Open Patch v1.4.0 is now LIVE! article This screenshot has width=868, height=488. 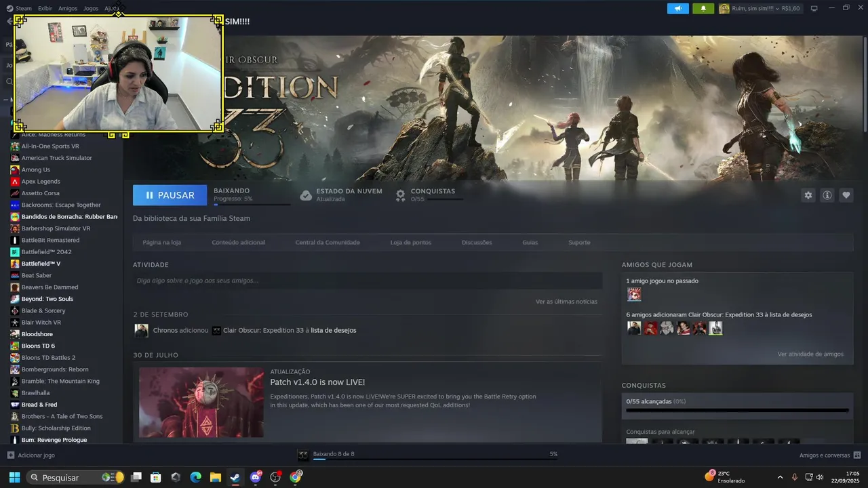(x=317, y=382)
